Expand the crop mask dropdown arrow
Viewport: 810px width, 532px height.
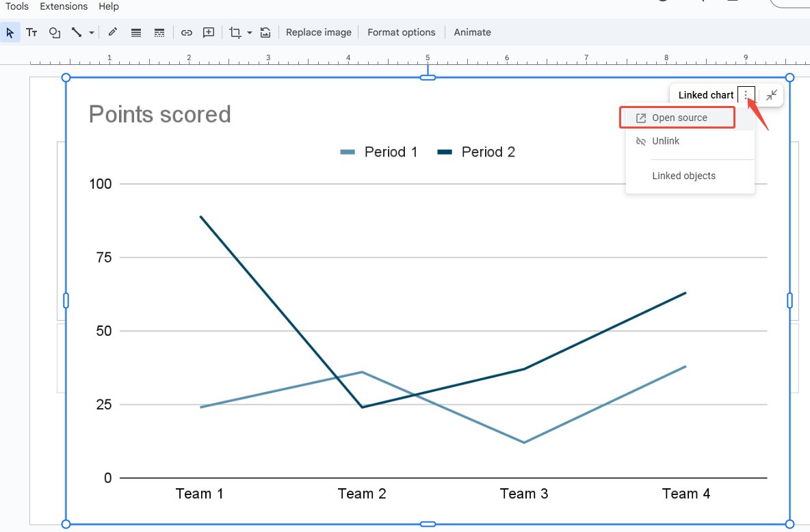[248, 32]
